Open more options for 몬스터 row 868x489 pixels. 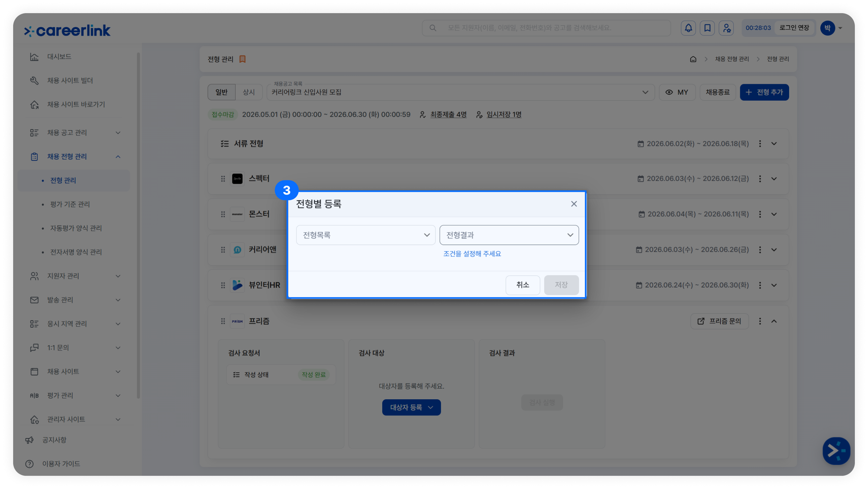(760, 214)
